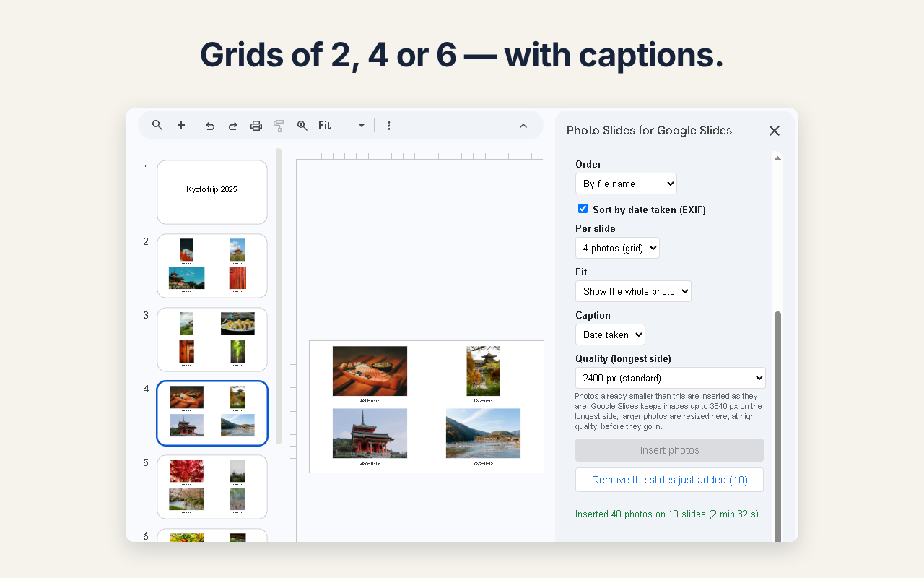Select slide 2 thumbnail
Screen dimensions: 924x578
(x=212, y=266)
